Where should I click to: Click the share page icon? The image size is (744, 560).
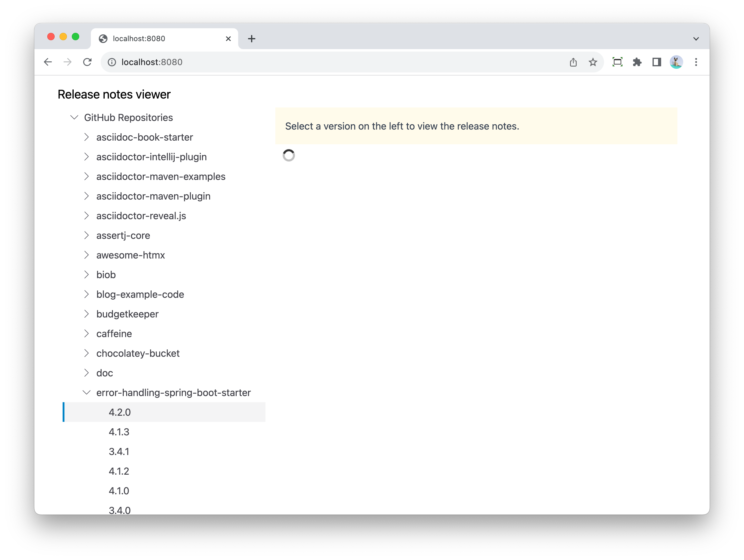(573, 62)
